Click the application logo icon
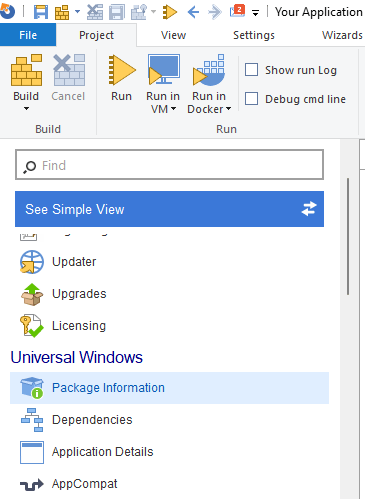This screenshot has width=365, height=499. pos(7,11)
